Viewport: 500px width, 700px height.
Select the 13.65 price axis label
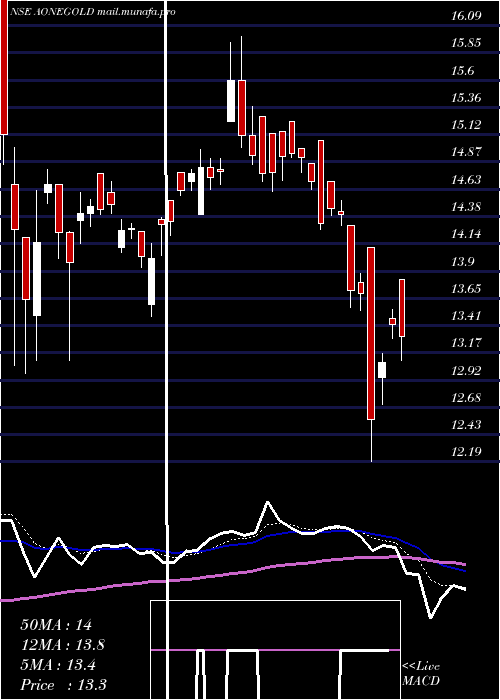tap(466, 288)
